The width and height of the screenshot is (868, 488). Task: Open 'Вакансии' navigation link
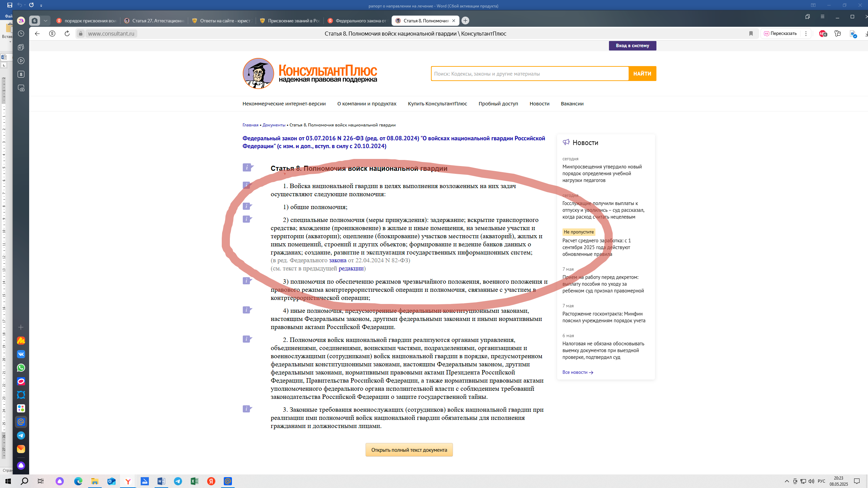tap(572, 104)
